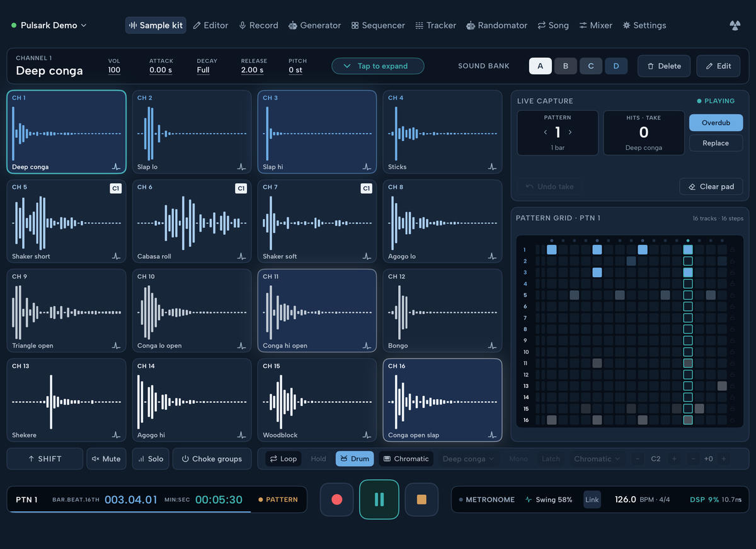The height and width of the screenshot is (549, 756).
Task: Select sound bank A
Action: pos(541,66)
